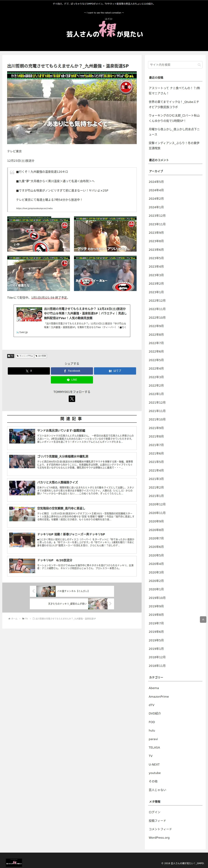Open related article 空気階段の空気観察
Viewport: 208px width, 868px height.
coord(72,516)
